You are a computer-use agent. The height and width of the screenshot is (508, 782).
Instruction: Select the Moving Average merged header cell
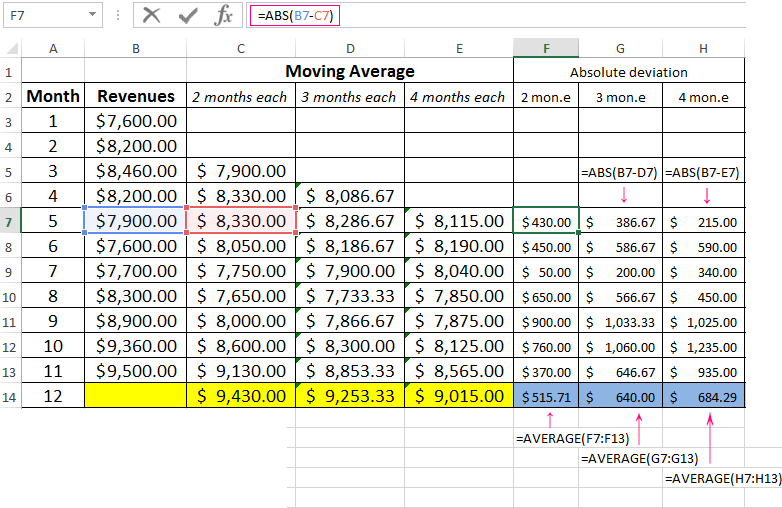tap(349, 71)
